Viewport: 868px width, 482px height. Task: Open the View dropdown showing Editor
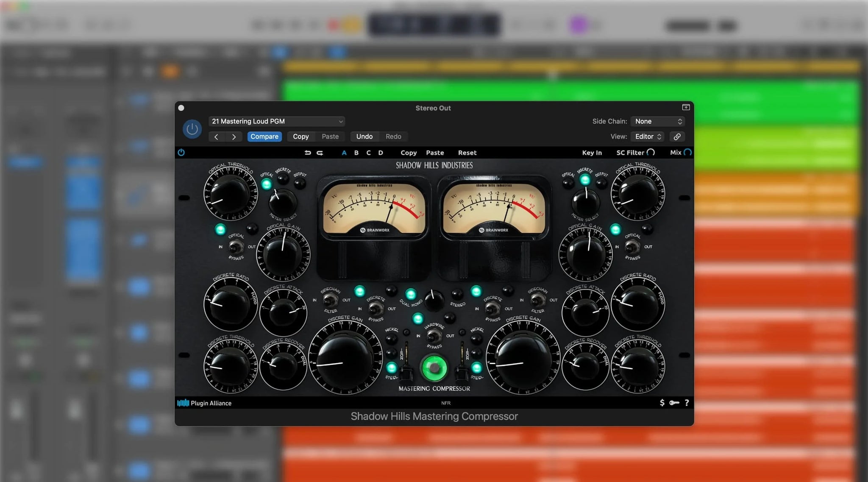(x=647, y=137)
